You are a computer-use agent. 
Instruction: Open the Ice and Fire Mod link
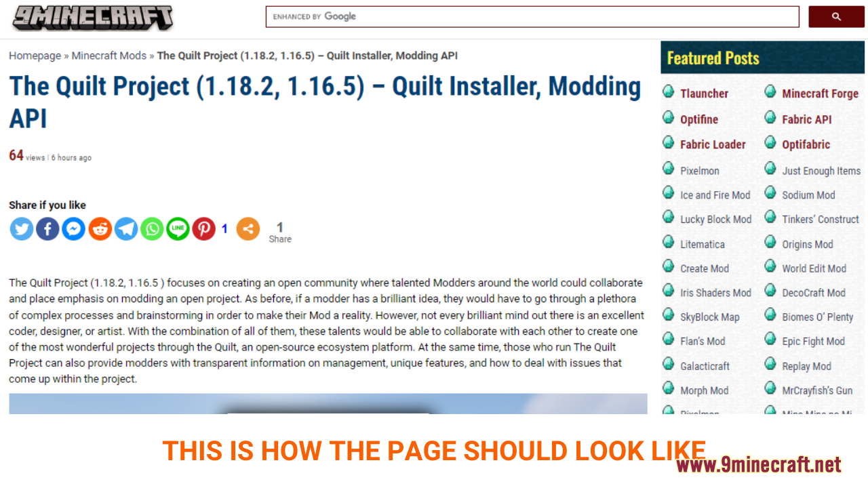pyautogui.click(x=715, y=195)
